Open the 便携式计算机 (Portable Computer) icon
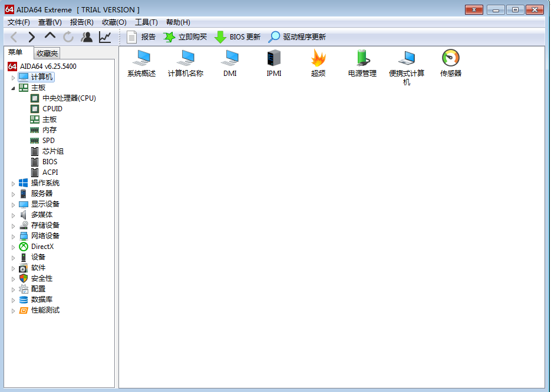 pos(406,63)
